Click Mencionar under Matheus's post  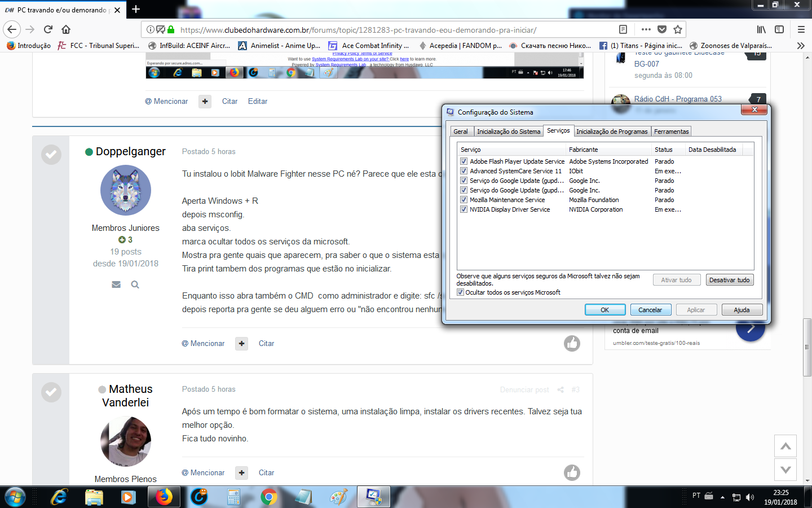click(x=203, y=472)
